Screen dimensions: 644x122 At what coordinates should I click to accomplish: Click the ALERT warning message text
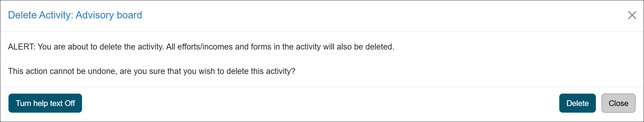tap(201, 47)
